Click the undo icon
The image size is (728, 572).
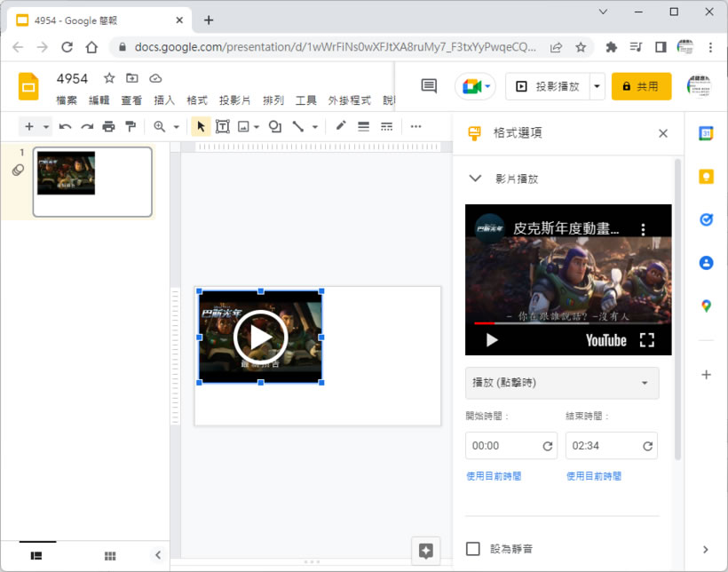tap(65, 126)
